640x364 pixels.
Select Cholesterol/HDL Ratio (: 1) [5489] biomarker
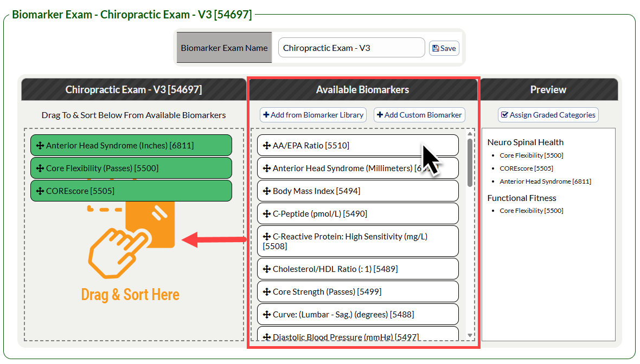coord(358,269)
